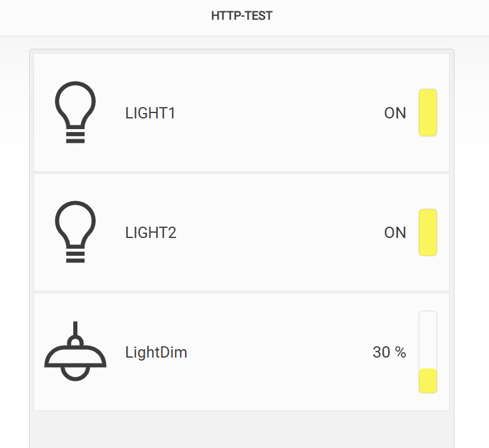
Task: Click the 30 % value of LightDim
Action: 389,352
